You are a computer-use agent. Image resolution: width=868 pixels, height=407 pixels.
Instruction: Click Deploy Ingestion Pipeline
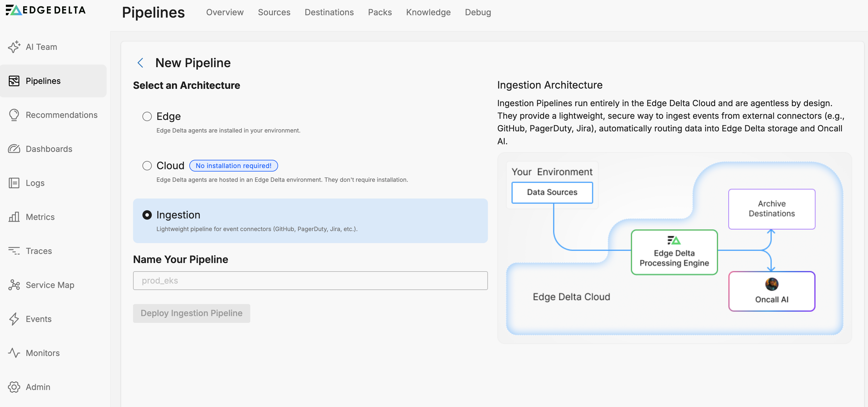point(191,313)
